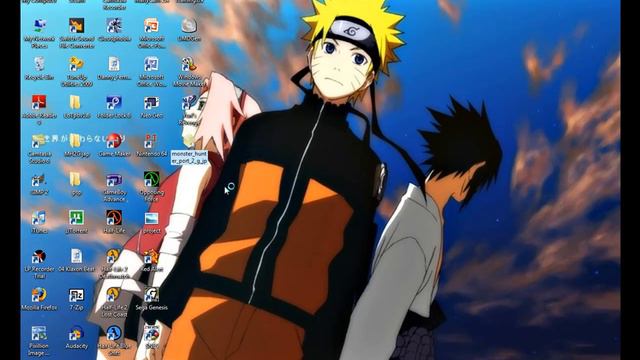The image size is (640, 360).
Task: Open iTunes shortcut
Action: coord(39,222)
